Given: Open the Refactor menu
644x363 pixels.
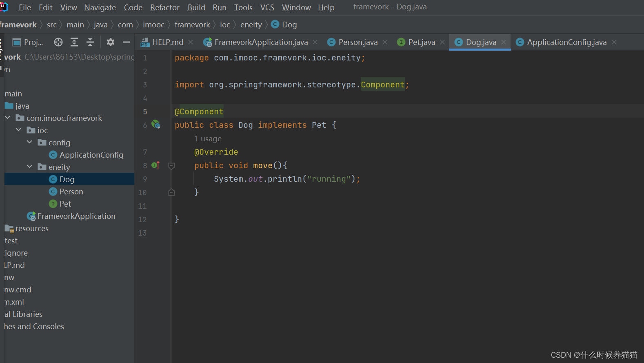Looking at the screenshot, I should point(164,7).
